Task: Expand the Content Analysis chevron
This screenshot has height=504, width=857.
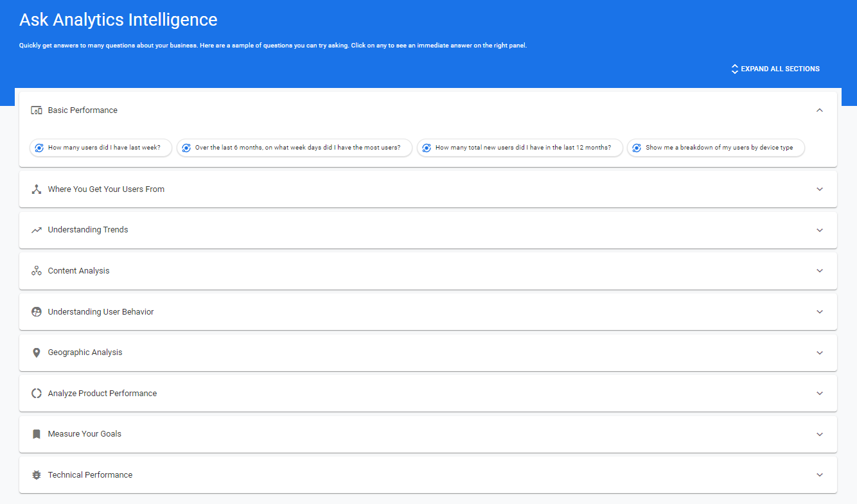Action: (819, 271)
